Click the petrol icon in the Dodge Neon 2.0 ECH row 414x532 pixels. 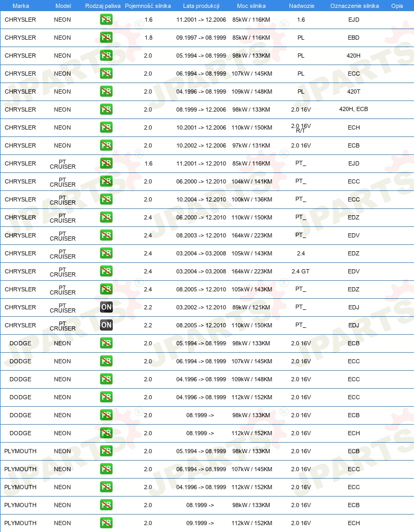point(106,433)
